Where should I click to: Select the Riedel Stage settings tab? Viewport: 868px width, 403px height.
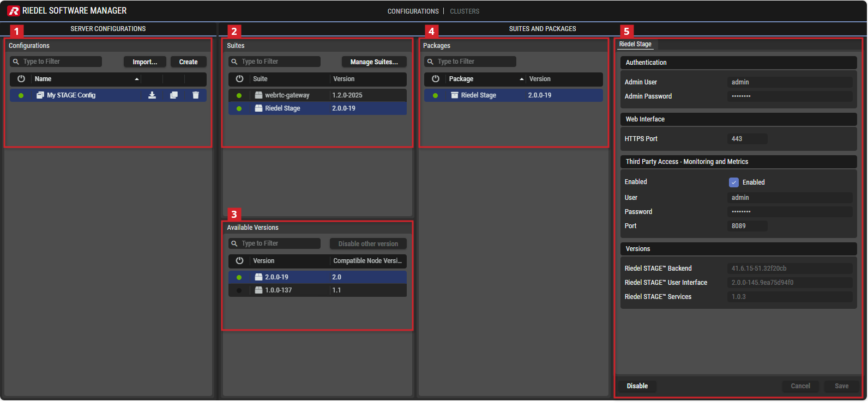pyautogui.click(x=636, y=44)
